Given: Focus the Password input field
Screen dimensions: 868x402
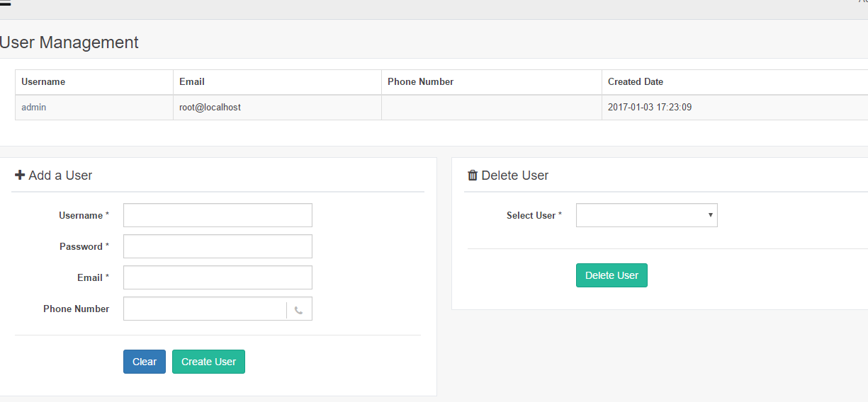Looking at the screenshot, I should click(x=218, y=246).
